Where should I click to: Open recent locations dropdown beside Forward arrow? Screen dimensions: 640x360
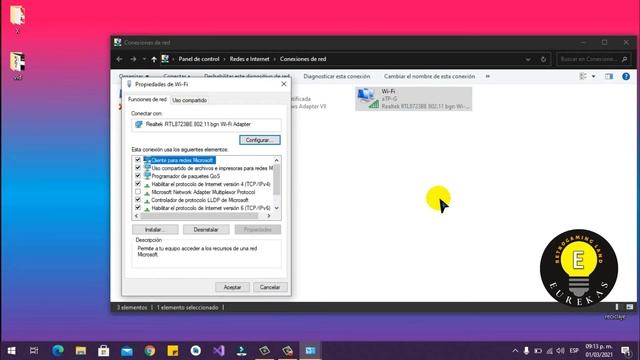(x=144, y=59)
